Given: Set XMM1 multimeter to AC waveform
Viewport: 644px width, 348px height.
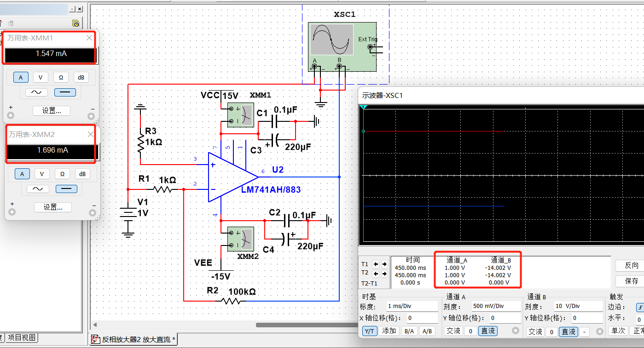Looking at the screenshot, I should pyautogui.click(x=36, y=92).
